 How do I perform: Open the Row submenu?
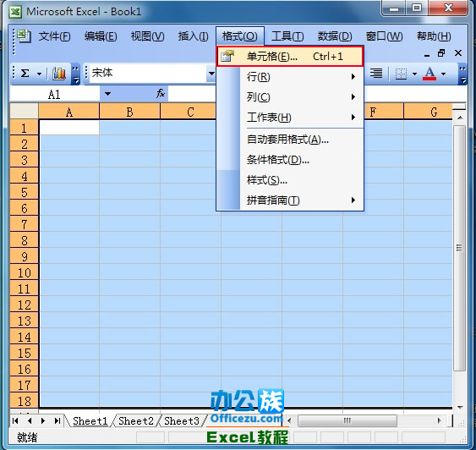tap(290, 76)
